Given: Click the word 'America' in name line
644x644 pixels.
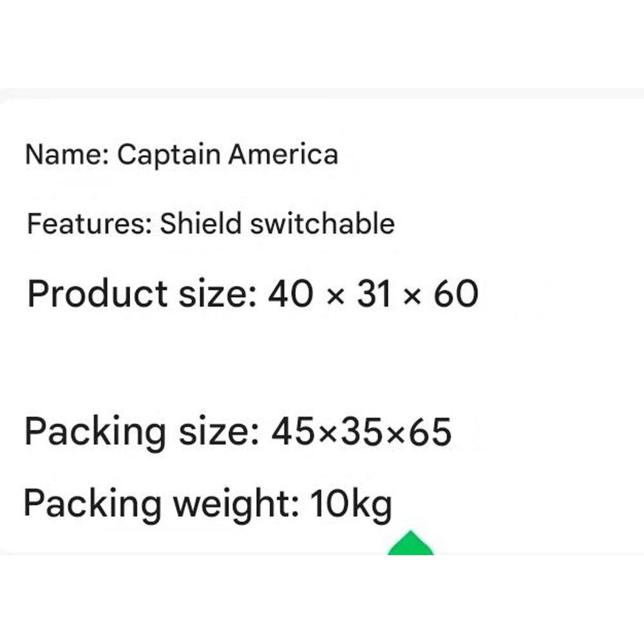Looking at the screenshot, I should (283, 155).
